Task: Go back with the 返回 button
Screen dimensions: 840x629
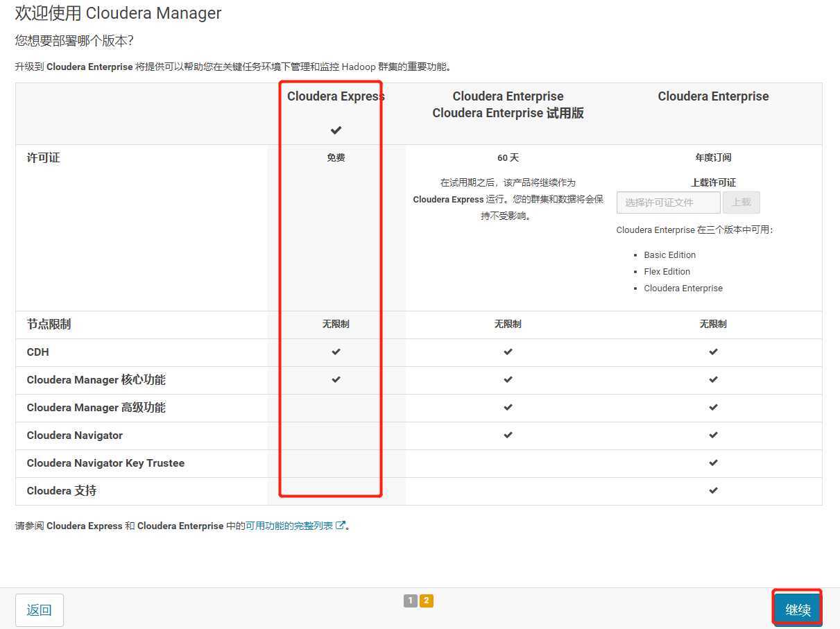Action: click(40, 610)
